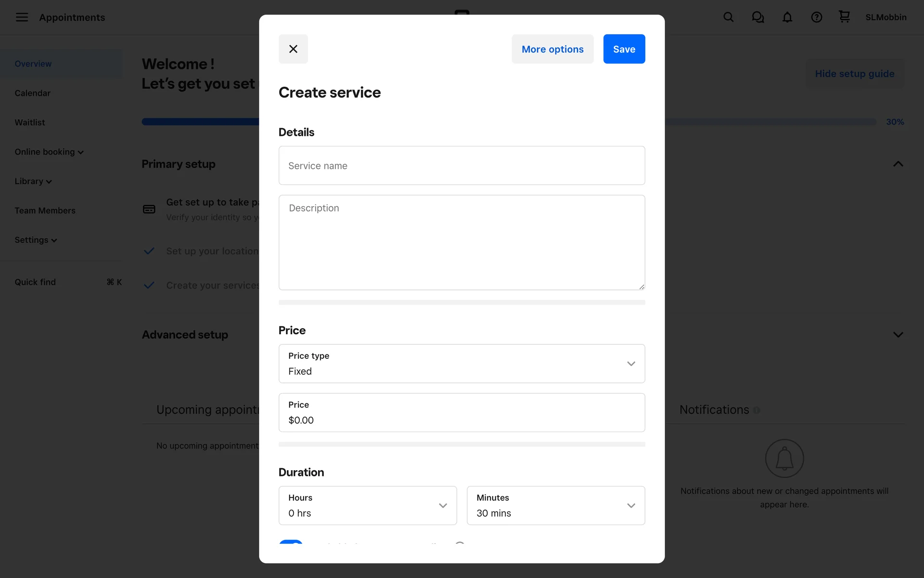Open the Price type dropdown
Screen dimensions: 924x578
coord(462,364)
